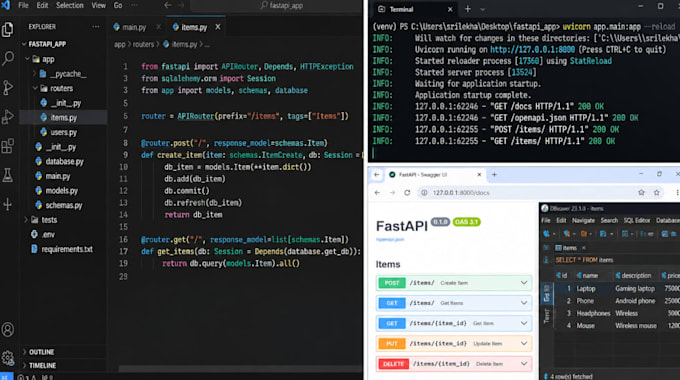
Task: Reload the Swagger UI page
Action: click(407, 193)
